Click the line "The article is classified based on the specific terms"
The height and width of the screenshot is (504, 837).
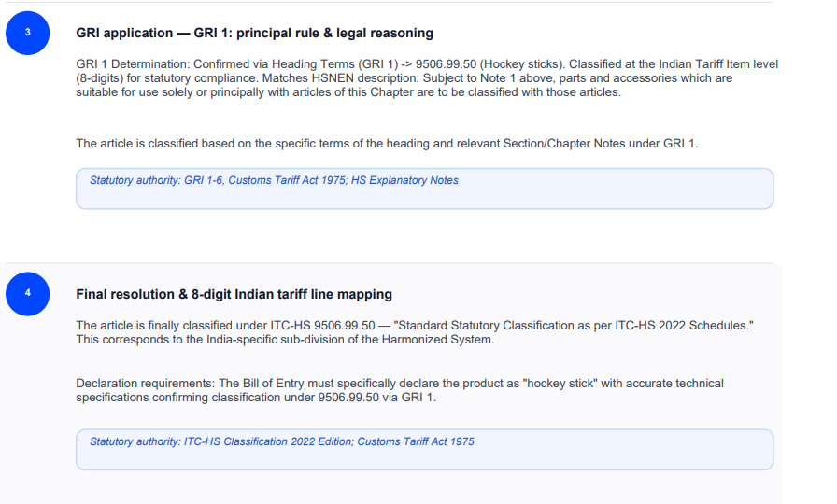(387, 144)
